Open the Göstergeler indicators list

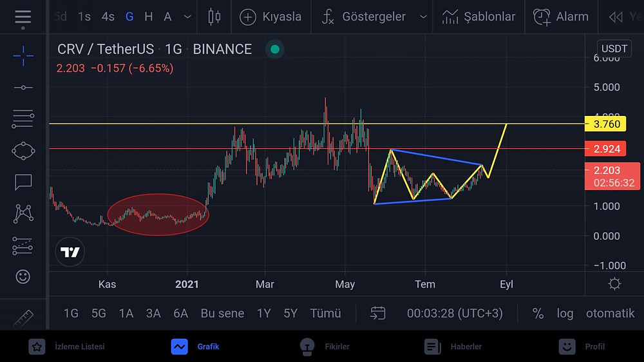pos(364,17)
